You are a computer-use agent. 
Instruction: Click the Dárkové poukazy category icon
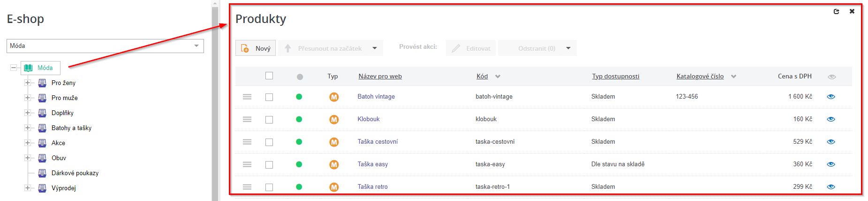[42, 173]
